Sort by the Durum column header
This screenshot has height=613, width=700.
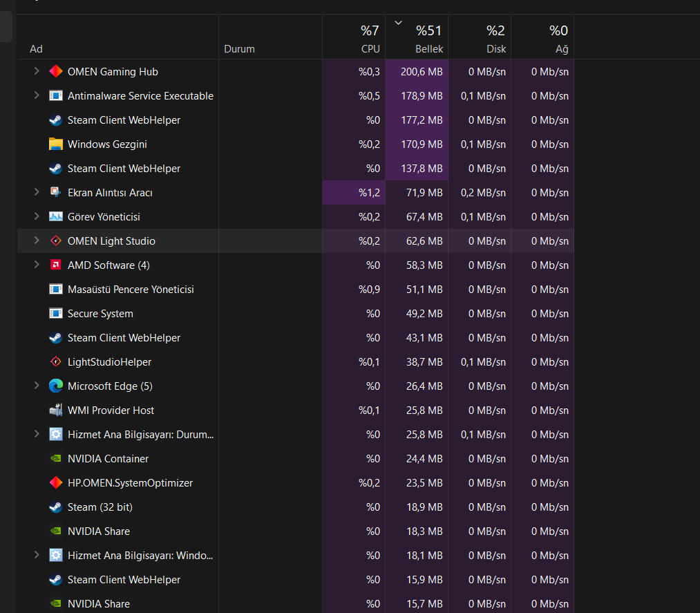[271, 37]
